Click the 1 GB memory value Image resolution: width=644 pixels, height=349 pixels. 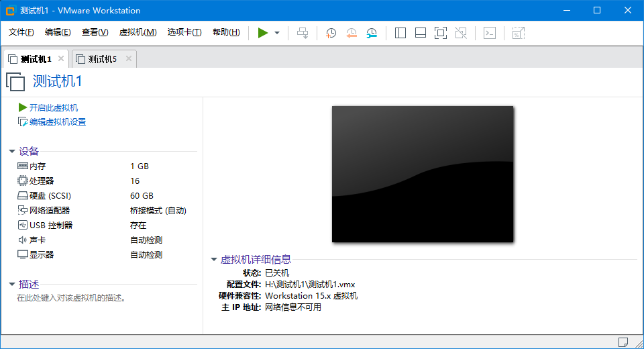140,166
